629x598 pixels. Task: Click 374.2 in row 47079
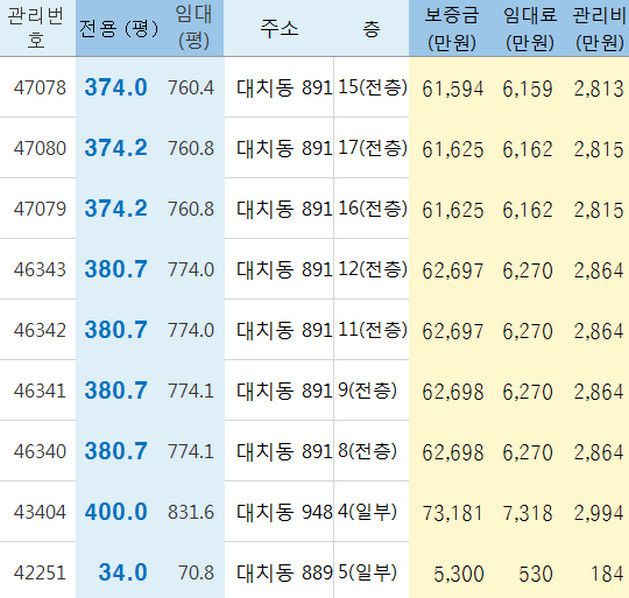[x=116, y=209]
